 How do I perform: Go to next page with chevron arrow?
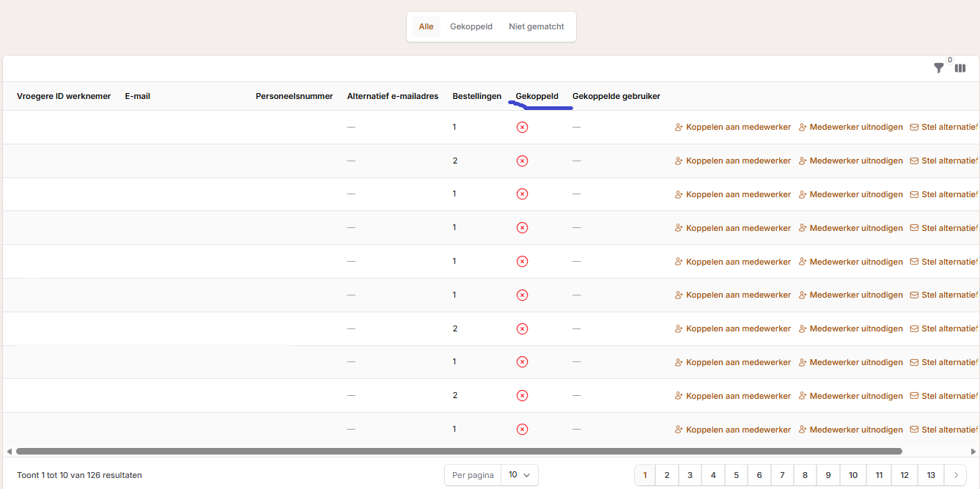(x=956, y=475)
